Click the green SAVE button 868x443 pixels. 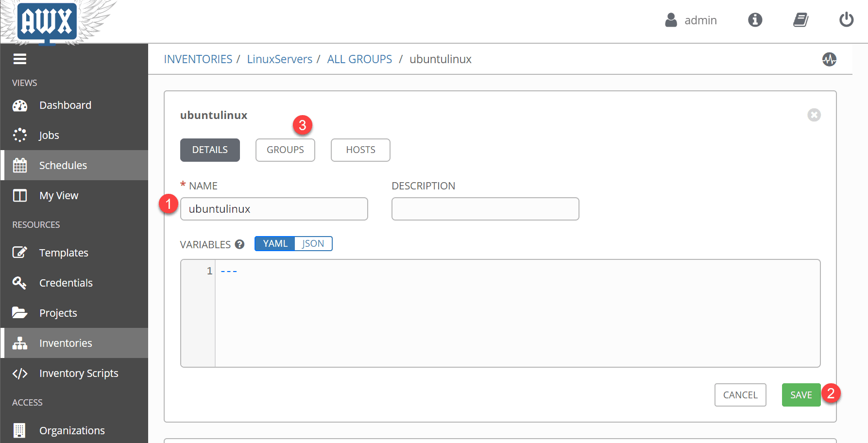(x=801, y=395)
